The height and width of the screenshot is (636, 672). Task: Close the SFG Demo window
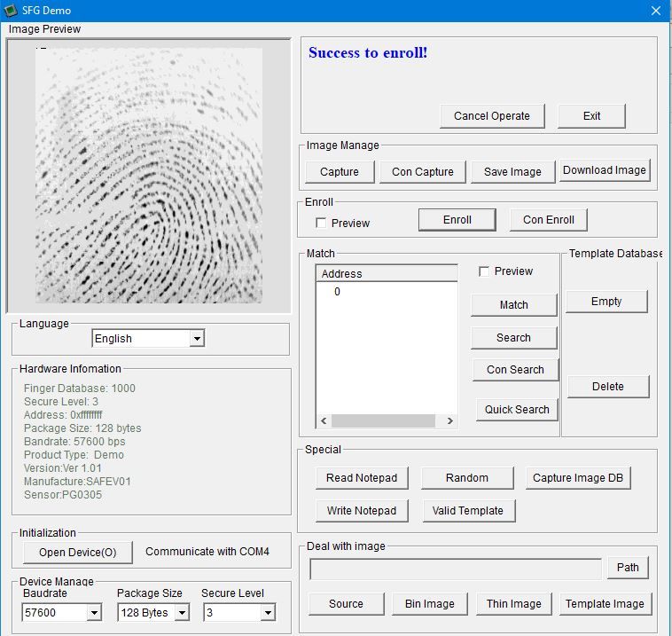pyautogui.click(x=656, y=11)
